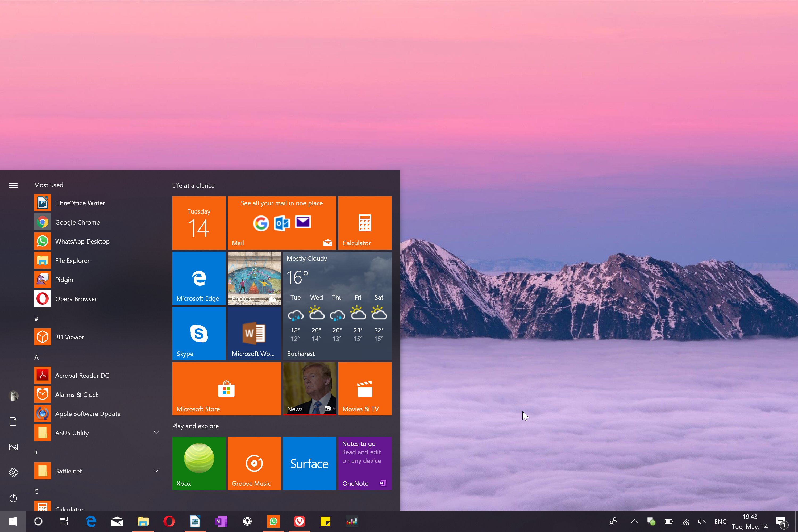Open the OneNote tile
The image size is (798, 532).
365,463
